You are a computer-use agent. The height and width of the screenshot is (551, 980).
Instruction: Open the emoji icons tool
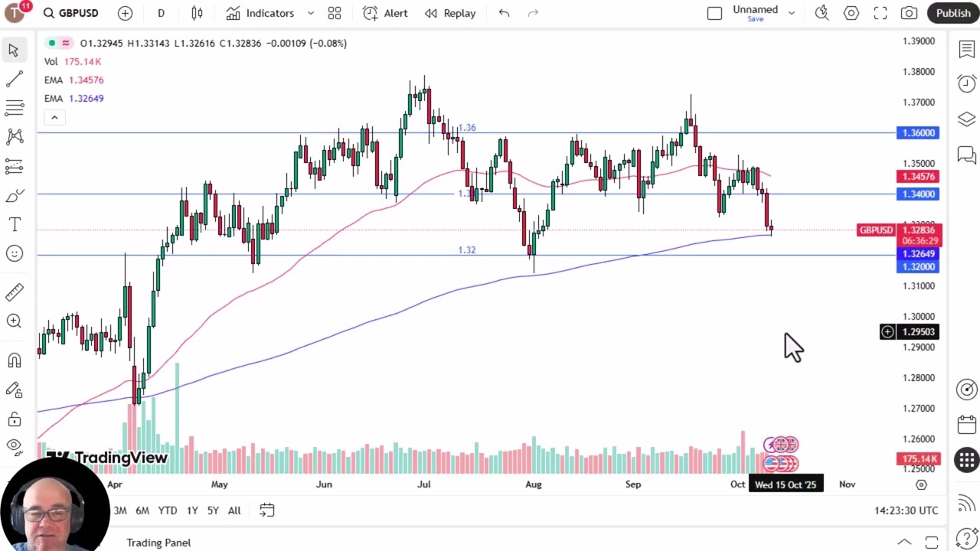(15, 253)
